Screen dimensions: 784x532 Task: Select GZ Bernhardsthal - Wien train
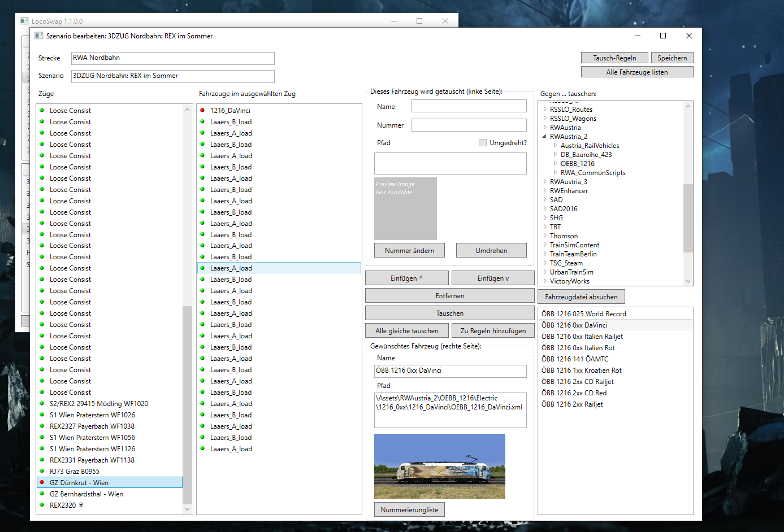(86, 494)
